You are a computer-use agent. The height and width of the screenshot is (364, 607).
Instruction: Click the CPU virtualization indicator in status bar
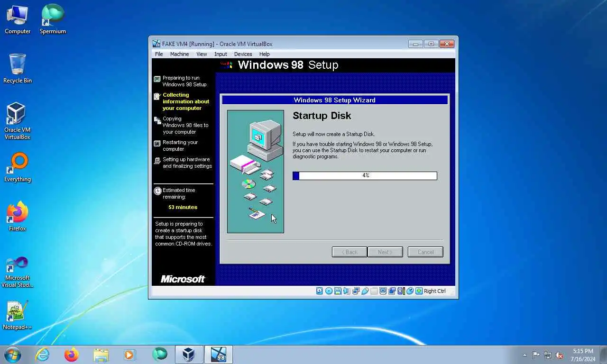401,291
